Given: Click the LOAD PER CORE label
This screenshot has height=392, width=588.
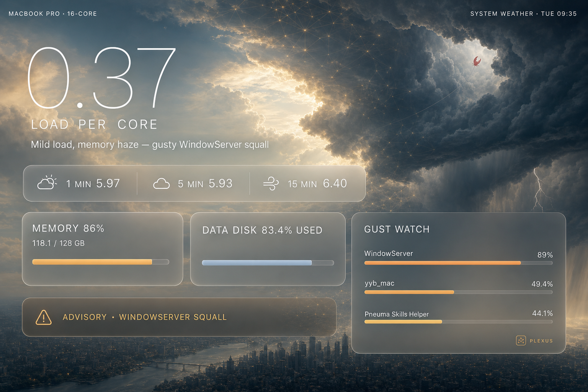Looking at the screenshot, I should coord(94,124).
